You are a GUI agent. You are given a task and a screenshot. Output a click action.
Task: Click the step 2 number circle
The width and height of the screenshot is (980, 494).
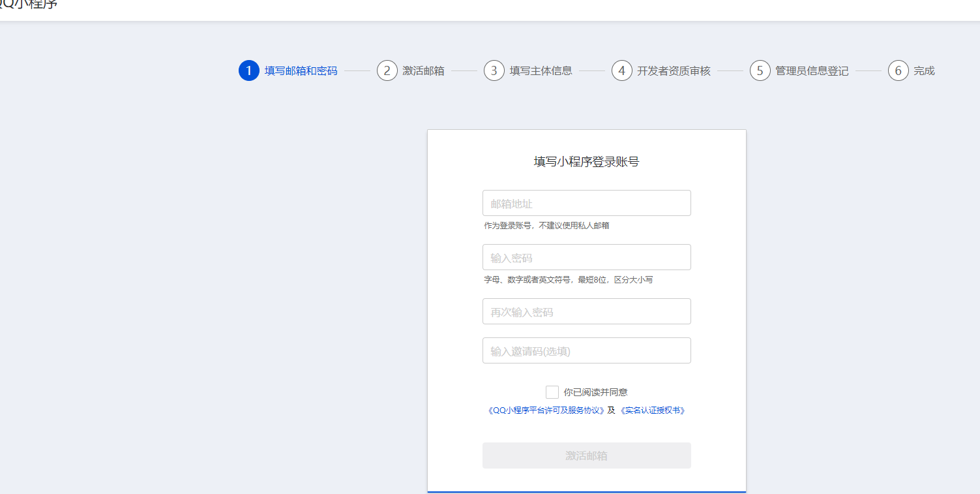[x=387, y=70]
